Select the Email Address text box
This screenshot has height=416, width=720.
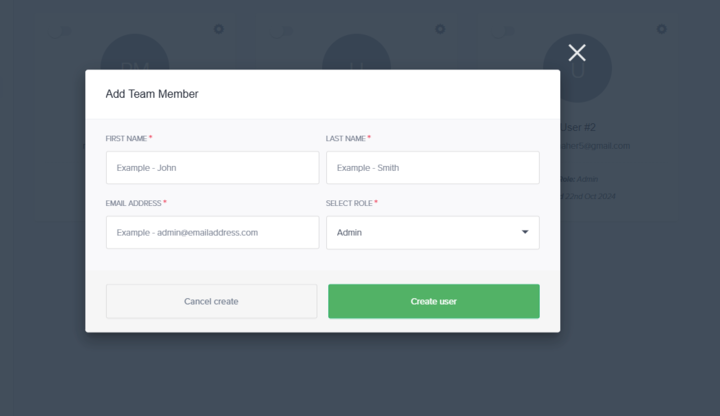[x=212, y=232]
